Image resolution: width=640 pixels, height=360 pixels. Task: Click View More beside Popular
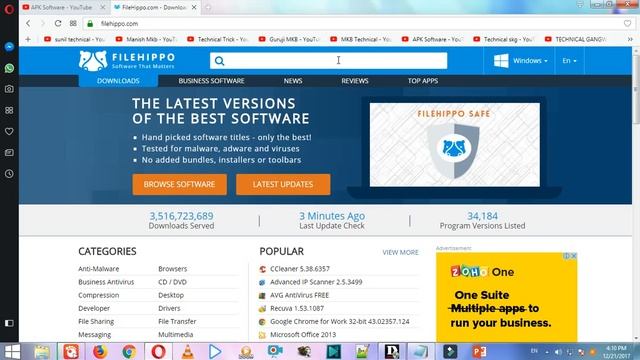pyautogui.click(x=400, y=252)
